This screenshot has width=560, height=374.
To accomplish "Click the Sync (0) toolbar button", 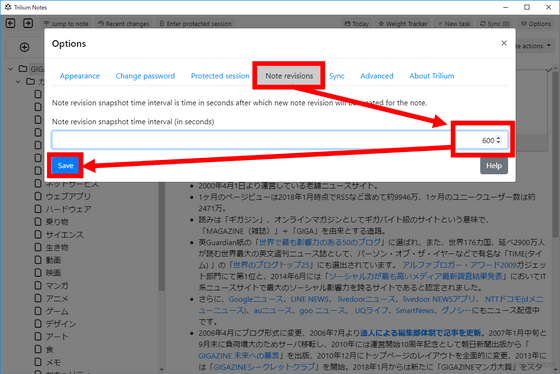I will pos(495,24).
